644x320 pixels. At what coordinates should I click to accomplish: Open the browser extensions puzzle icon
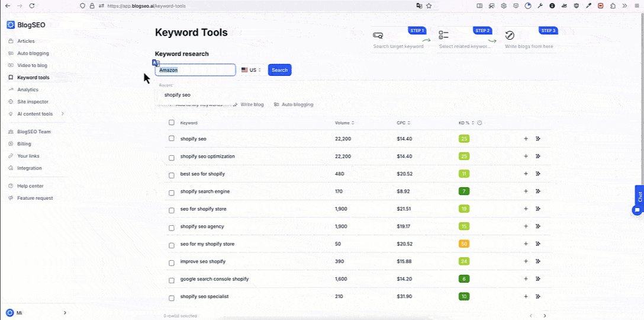[x=613, y=6]
